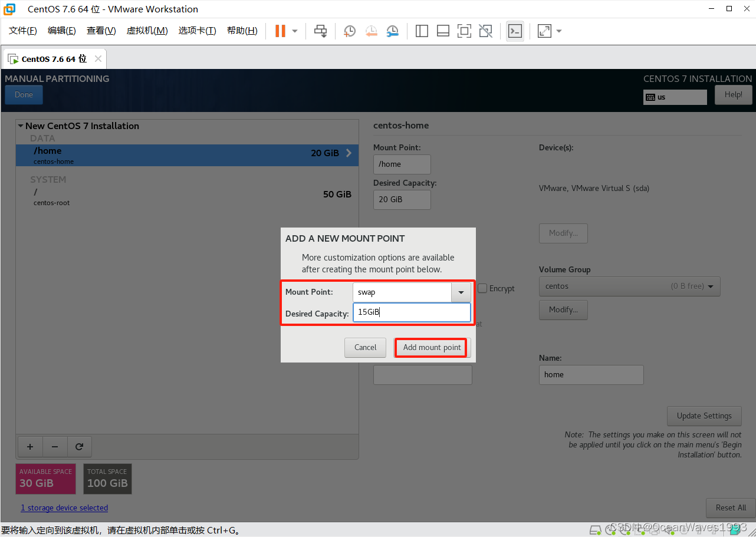Image resolution: width=756 pixels, height=537 pixels.
Task: Click the send Ctrl+Alt+Del toolbar icon
Action: point(320,31)
